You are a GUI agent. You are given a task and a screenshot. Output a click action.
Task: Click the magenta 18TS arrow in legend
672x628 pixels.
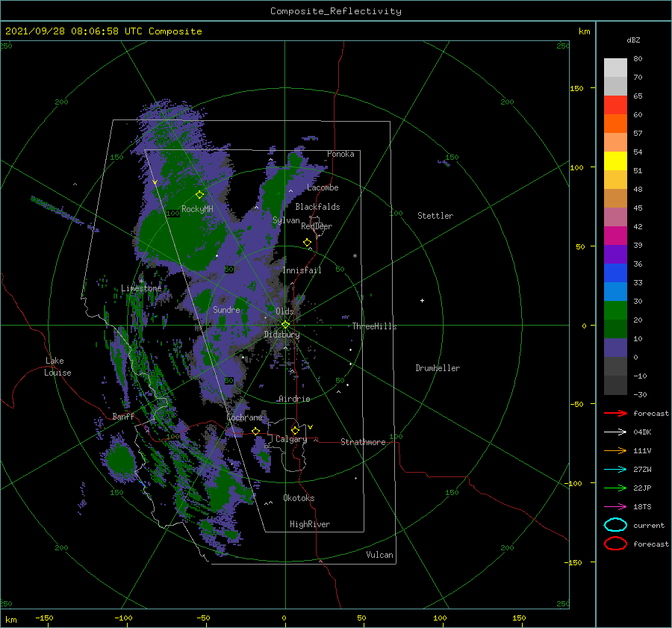tap(615, 506)
